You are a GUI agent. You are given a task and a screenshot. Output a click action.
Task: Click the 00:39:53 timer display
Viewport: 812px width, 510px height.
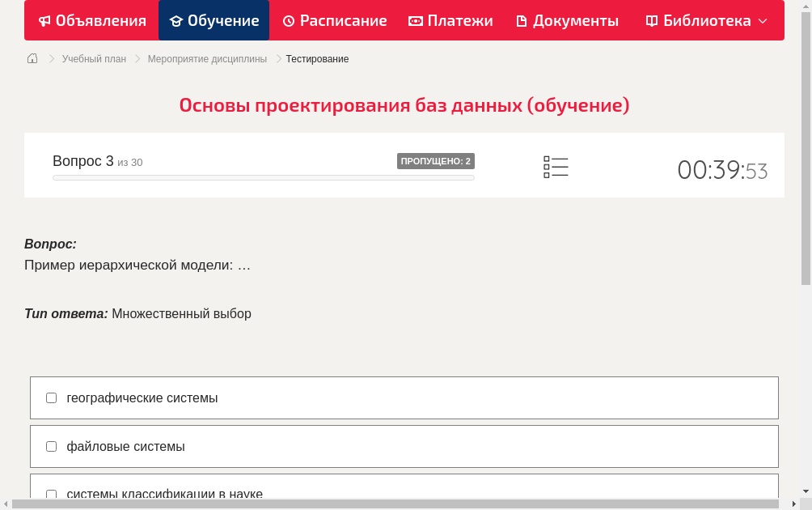(x=722, y=170)
